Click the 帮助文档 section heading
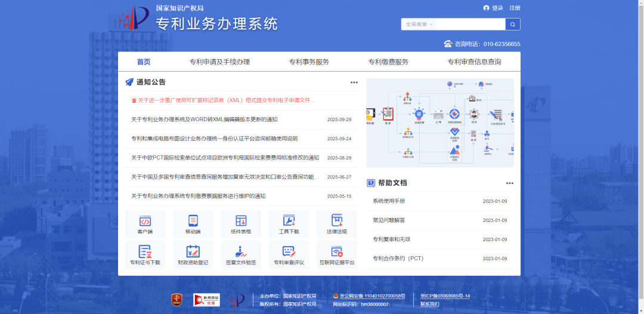644x314 pixels. 392,183
